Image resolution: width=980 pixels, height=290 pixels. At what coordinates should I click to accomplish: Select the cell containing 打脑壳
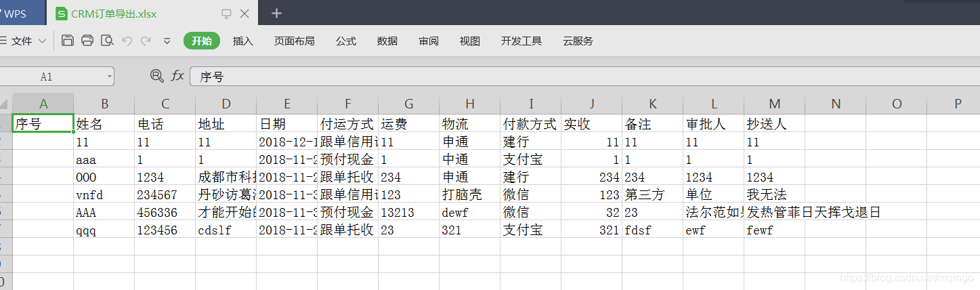pos(470,195)
